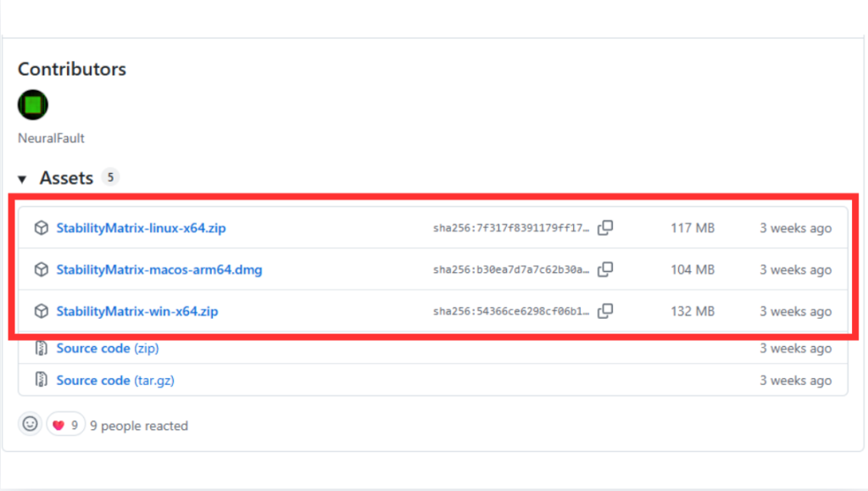The height and width of the screenshot is (491, 868).
Task: Click file icon next to Source code (zip)
Action: coord(41,349)
